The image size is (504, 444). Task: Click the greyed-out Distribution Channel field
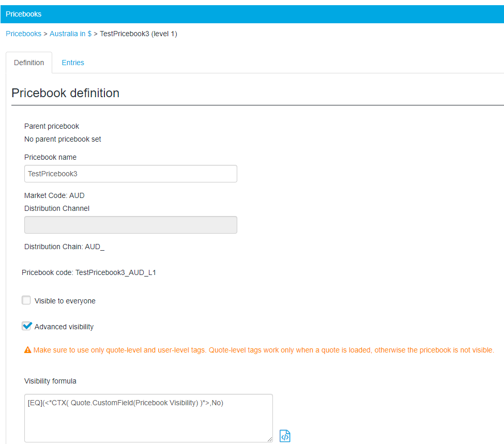click(130, 225)
